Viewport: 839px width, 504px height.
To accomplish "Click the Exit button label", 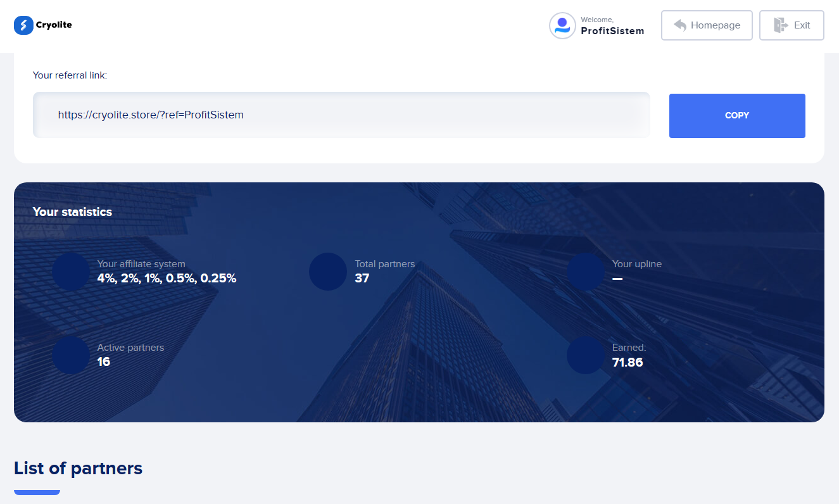I will click(x=802, y=25).
